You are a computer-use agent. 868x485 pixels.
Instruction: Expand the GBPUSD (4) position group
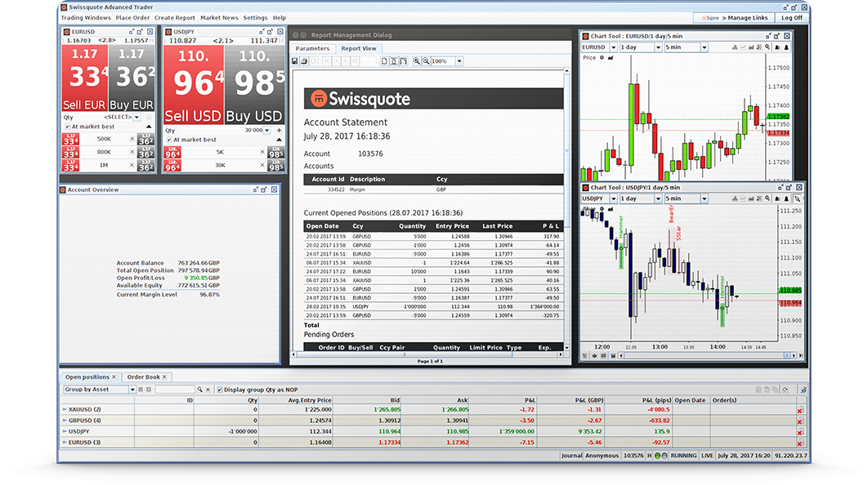coord(65,420)
